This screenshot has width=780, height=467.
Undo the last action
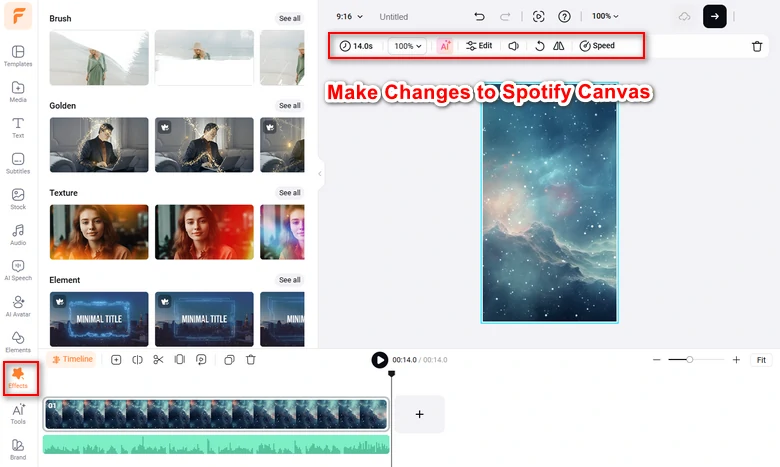[479, 16]
